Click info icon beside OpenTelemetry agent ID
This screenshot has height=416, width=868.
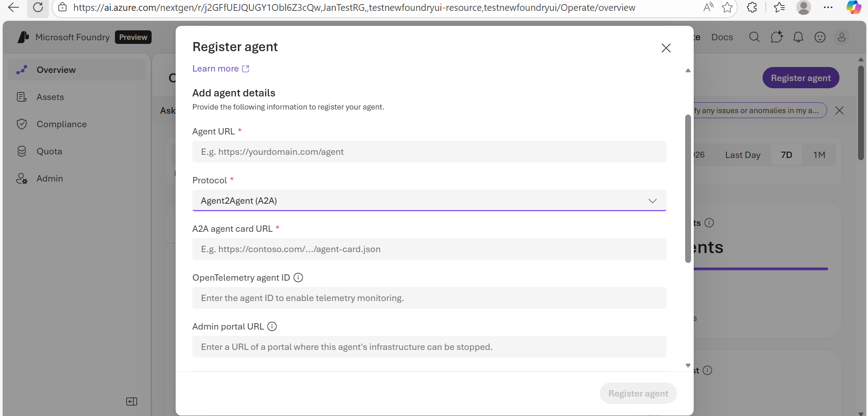298,277
